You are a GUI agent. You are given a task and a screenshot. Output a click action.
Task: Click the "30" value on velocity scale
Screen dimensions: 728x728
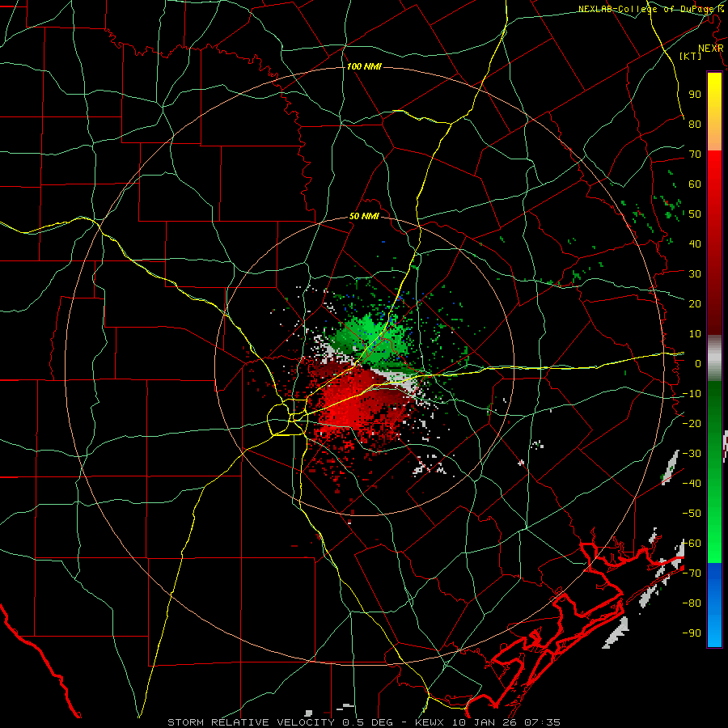695,274
